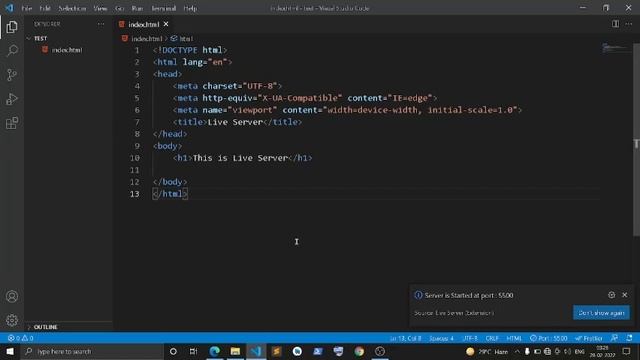Click the taskbar weather widget
The height and width of the screenshot is (360, 640).
click(x=487, y=351)
